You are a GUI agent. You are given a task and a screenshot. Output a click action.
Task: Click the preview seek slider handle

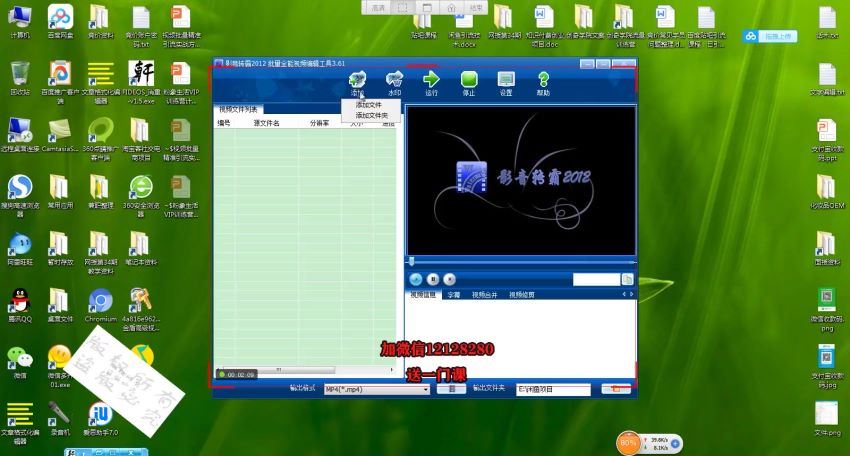(x=411, y=262)
